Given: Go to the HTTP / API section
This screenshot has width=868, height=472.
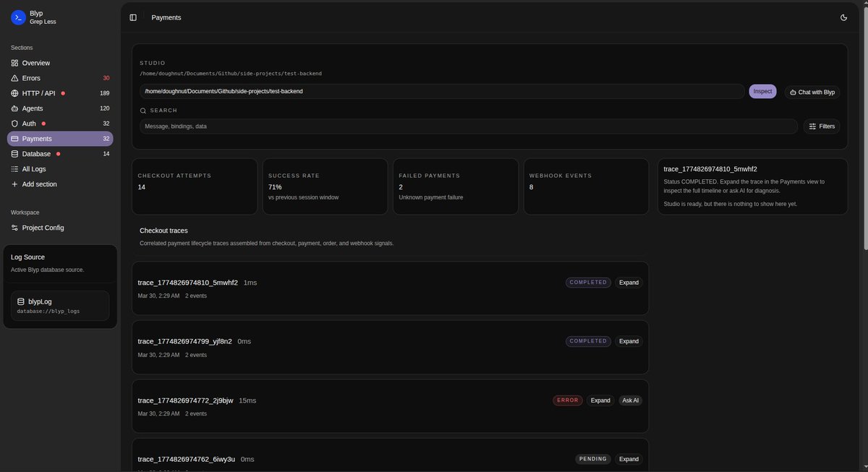Looking at the screenshot, I should click(60, 93).
